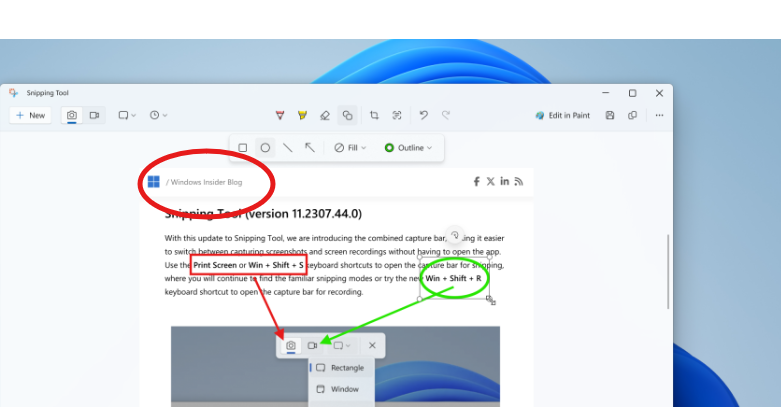
Task: Select the Eraser tool
Action: pyautogui.click(x=325, y=115)
